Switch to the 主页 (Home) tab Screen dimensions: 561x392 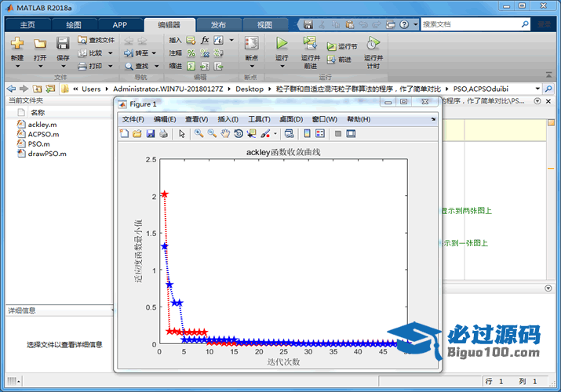[x=27, y=24]
